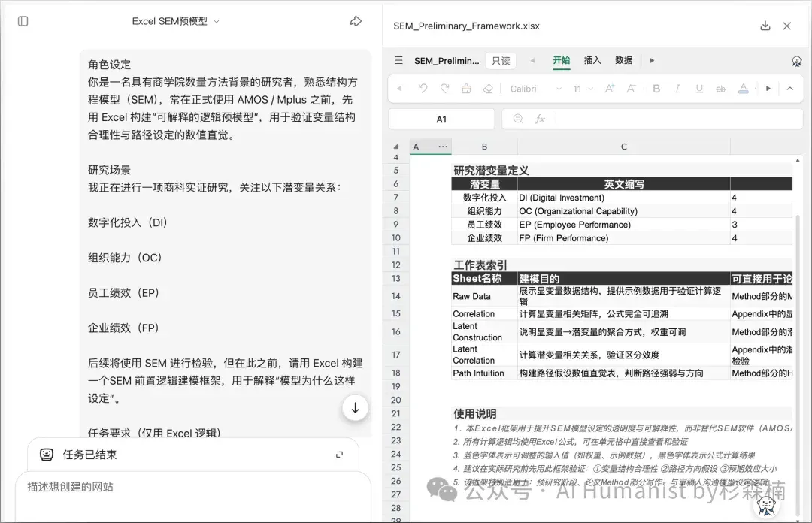The height and width of the screenshot is (523, 812).
Task: Switch to the 开始 tab
Action: point(562,61)
